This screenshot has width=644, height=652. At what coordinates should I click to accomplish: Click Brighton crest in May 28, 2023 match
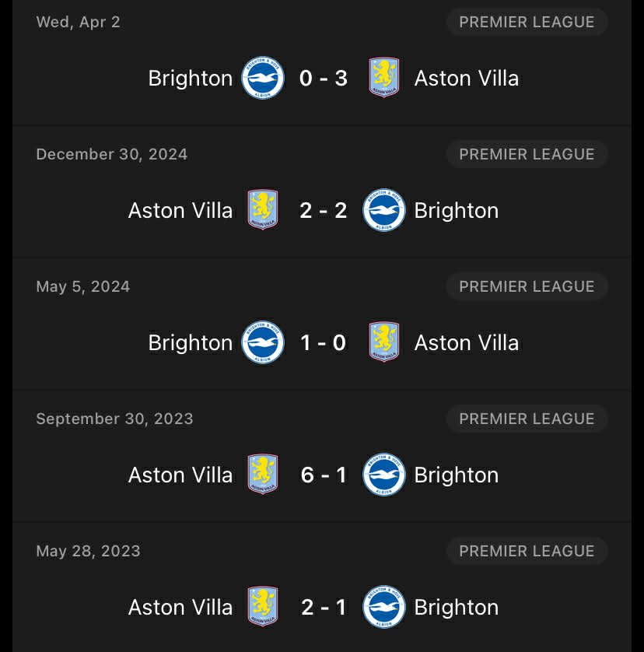[384, 607]
